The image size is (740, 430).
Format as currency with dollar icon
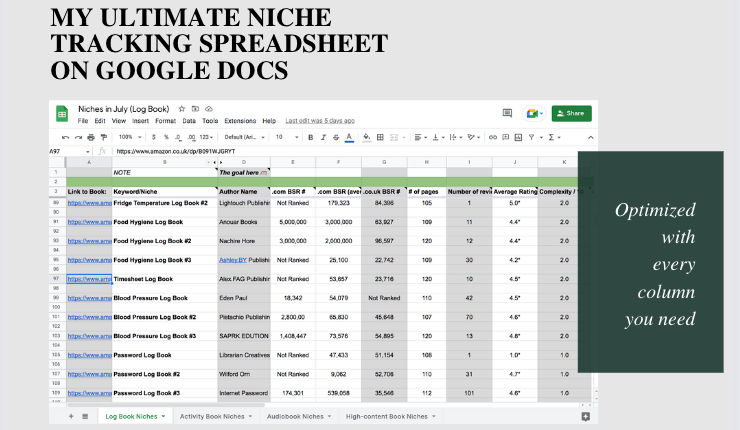[153, 137]
